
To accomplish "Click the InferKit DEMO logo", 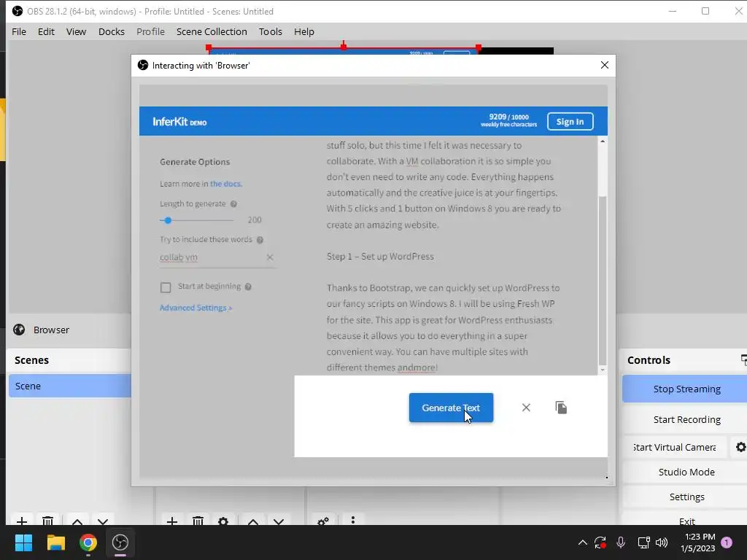I will pyautogui.click(x=179, y=122).
